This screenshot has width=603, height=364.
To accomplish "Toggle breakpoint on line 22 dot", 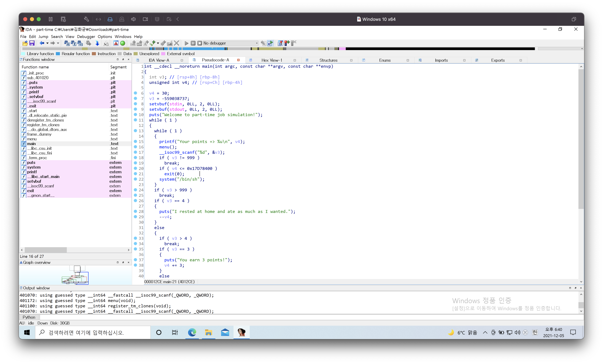I will pyautogui.click(x=136, y=179).
